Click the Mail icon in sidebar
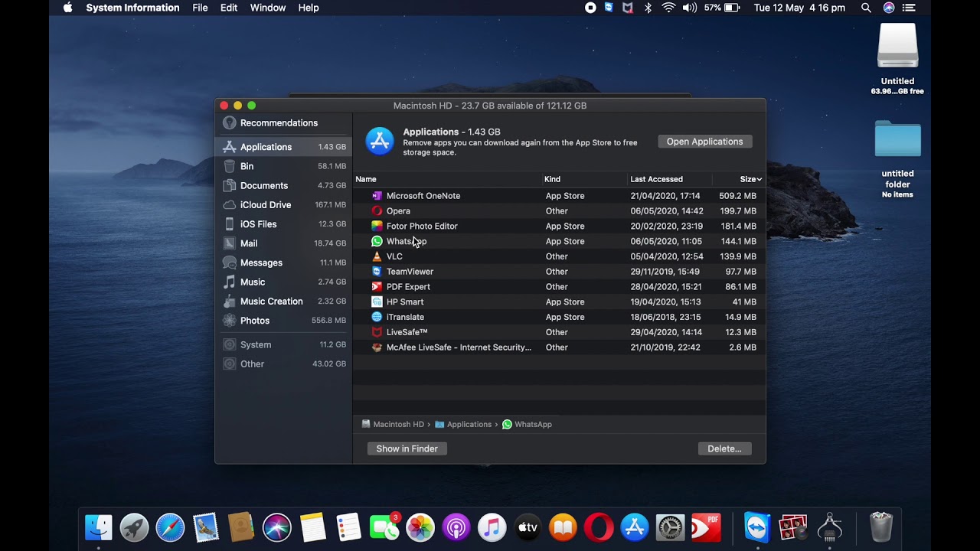 [229, 243]
